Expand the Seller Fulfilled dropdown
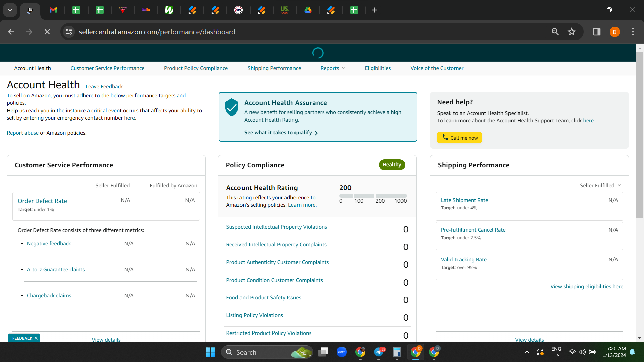 click(600, 185)
